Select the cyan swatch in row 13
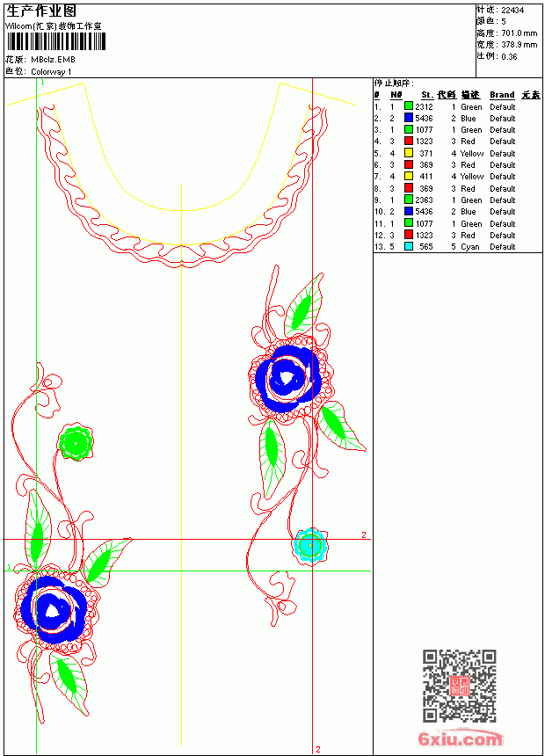 [x=409, y=246]
